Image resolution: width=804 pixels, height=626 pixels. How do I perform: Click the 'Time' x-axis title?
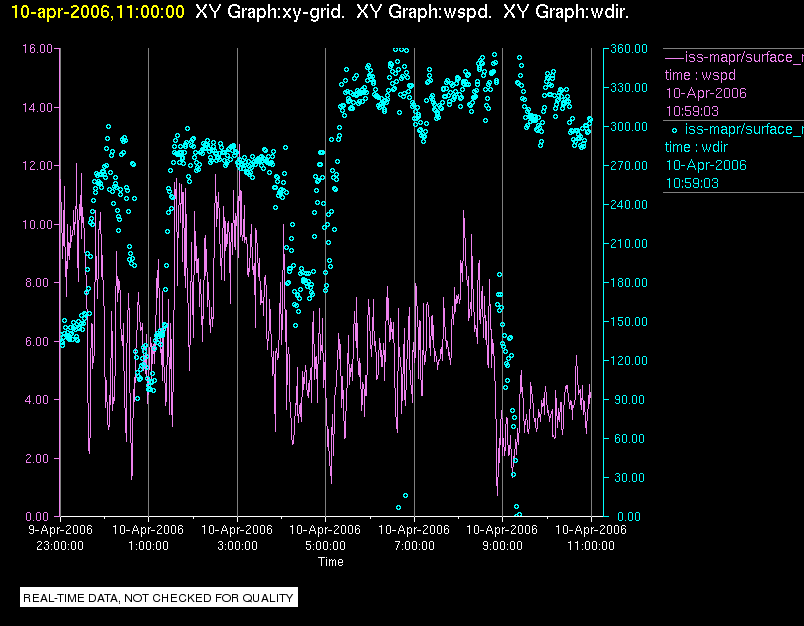pyautogui.click(x=331, y=562)
